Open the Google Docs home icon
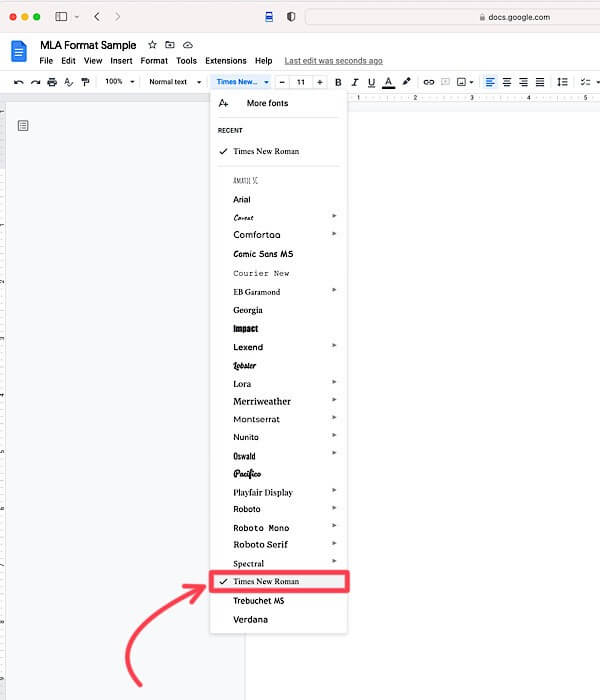The image size is (600, 700). point(19,51)
